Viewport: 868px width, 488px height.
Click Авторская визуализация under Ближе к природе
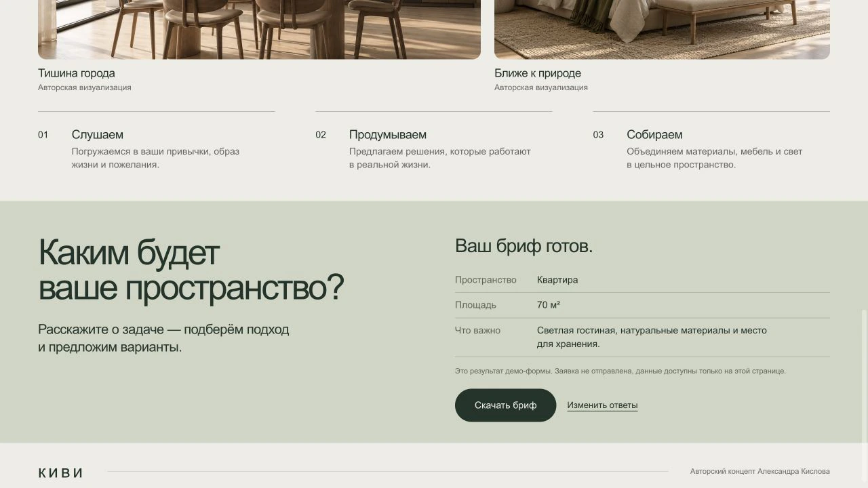pyautogui.click(x=541, y=87)
